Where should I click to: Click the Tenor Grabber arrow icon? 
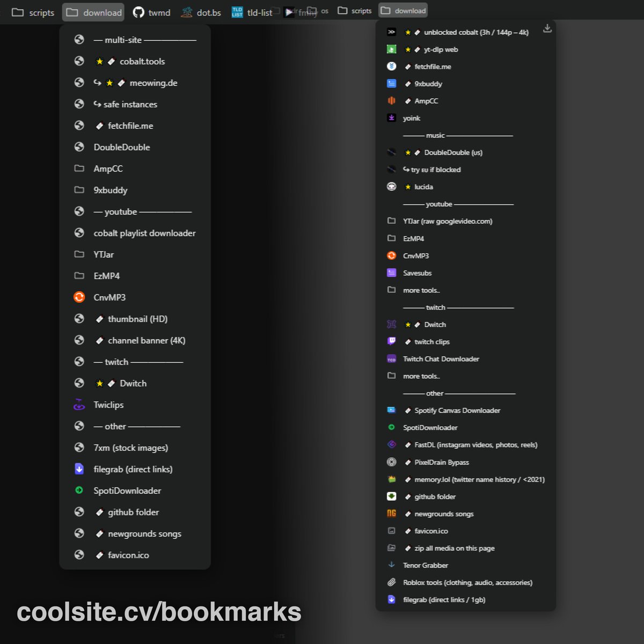pos(391,565)
